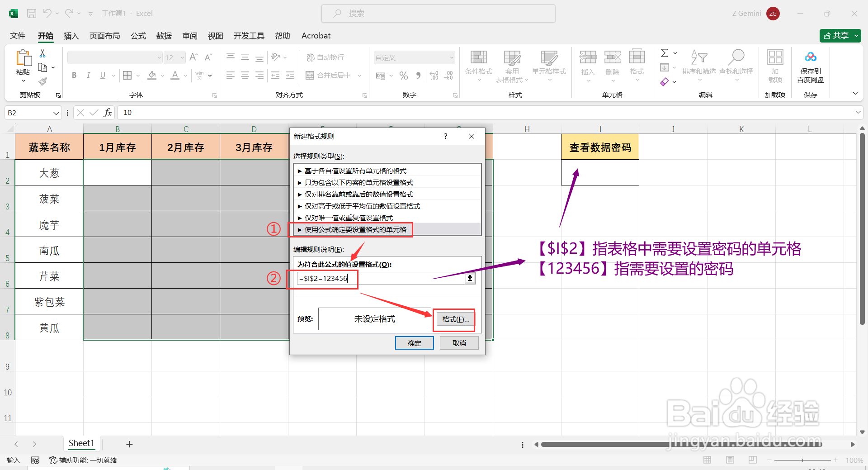Click the zoom slider in status bar

coord(802,460)
